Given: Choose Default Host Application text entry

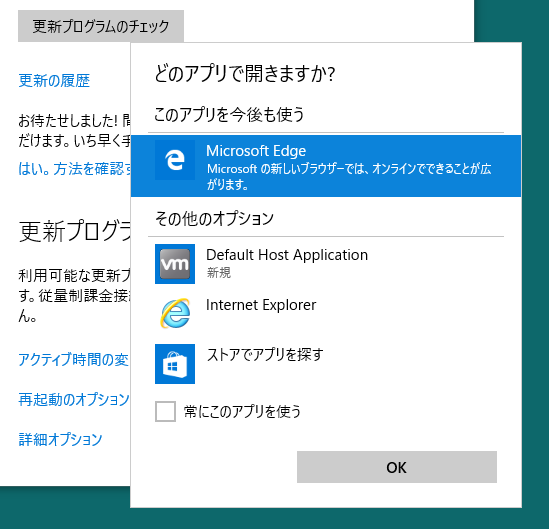Looking at the screenshot, I should pyautogui.click(x=287, y=255).
